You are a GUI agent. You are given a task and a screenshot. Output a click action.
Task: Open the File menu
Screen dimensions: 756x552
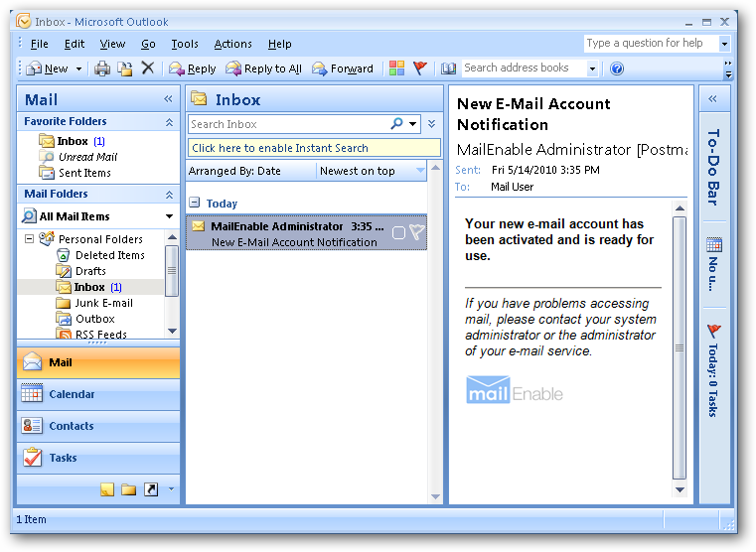39,44
